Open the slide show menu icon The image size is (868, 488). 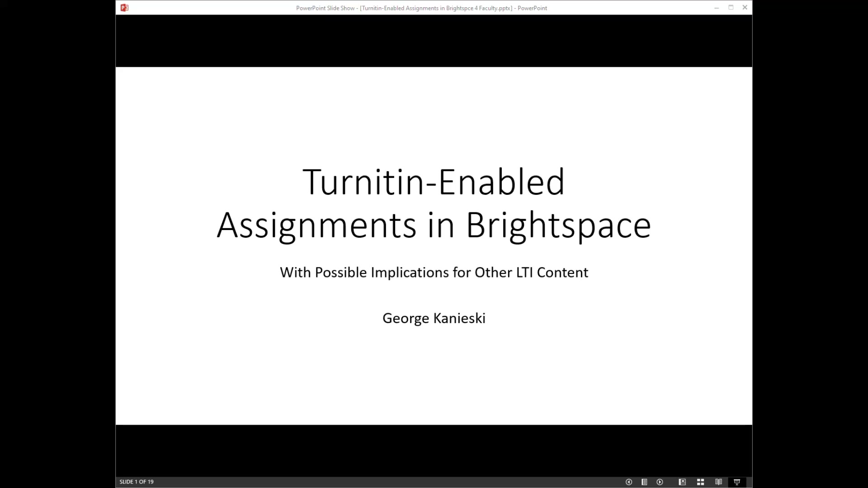[644, 482]
